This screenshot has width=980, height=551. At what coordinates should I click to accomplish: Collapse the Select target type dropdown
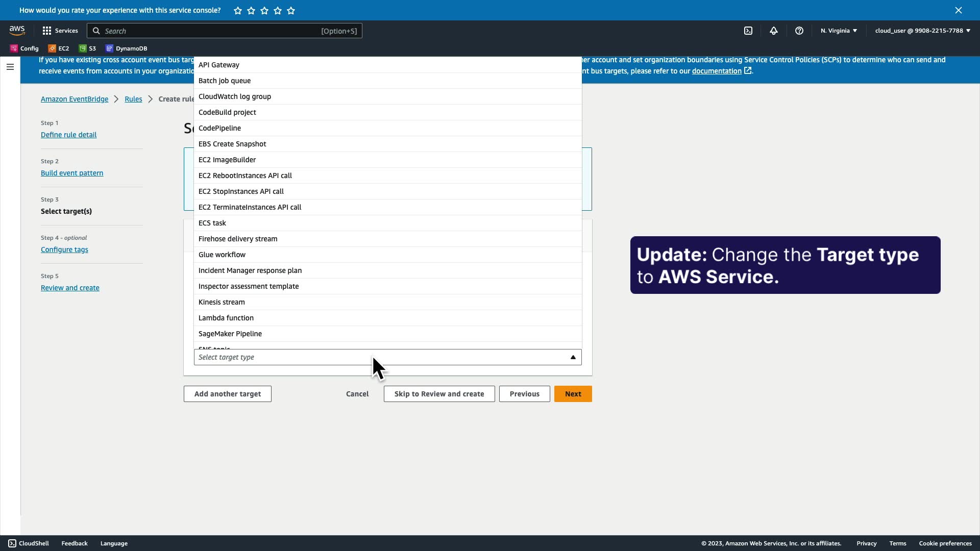click(573, 357)
